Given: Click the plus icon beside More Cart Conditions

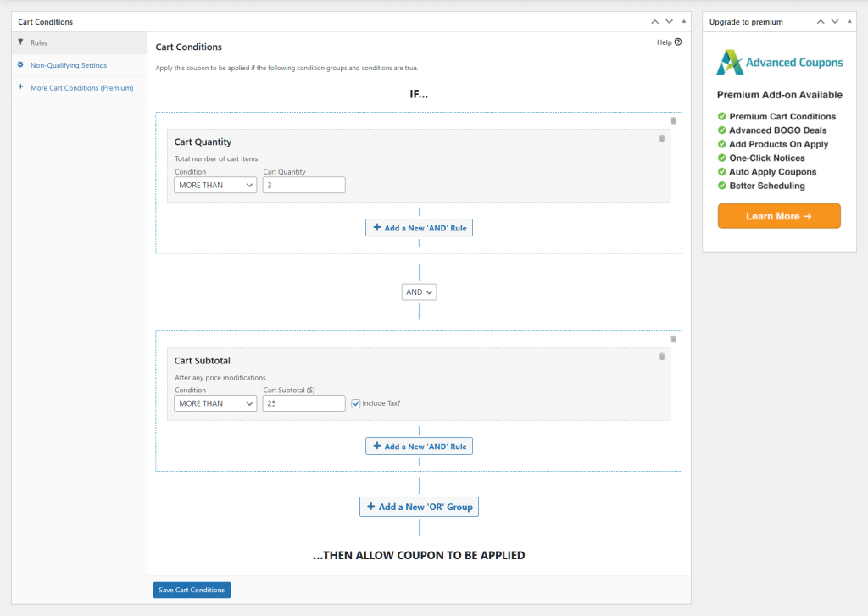Looking at the screenshot, I should [x=19, y=87].
